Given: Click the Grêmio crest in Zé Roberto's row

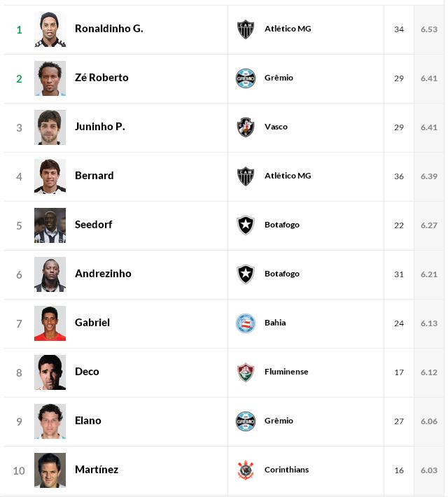Looking at the screenshot, I should pyautogui.click(x=246, y=78).
